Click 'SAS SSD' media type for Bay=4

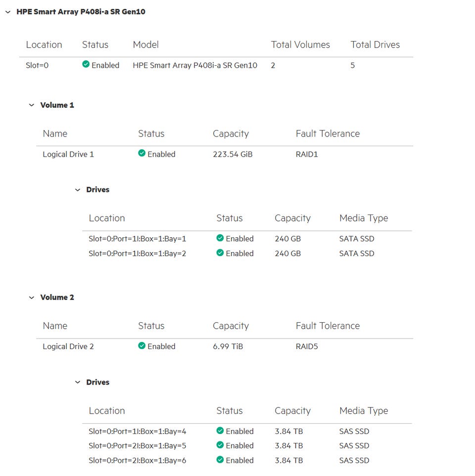(x=354, y=432)
